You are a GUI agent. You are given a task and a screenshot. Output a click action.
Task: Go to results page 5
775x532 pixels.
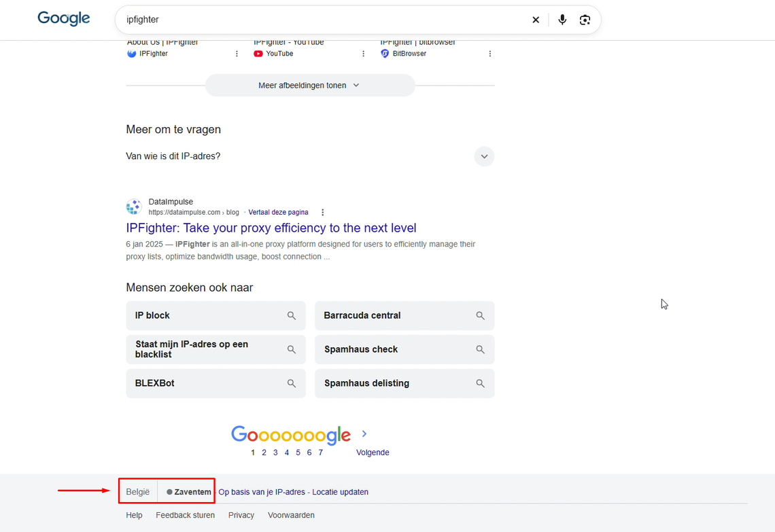click(298, 453)
